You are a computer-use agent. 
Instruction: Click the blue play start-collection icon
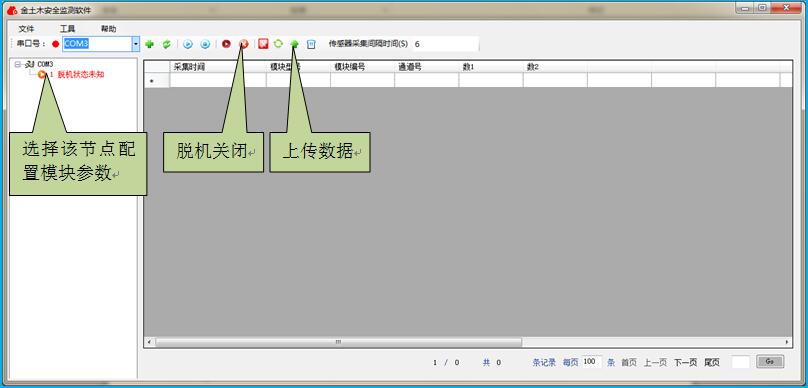pyautogui.click(x=188, y=44)
